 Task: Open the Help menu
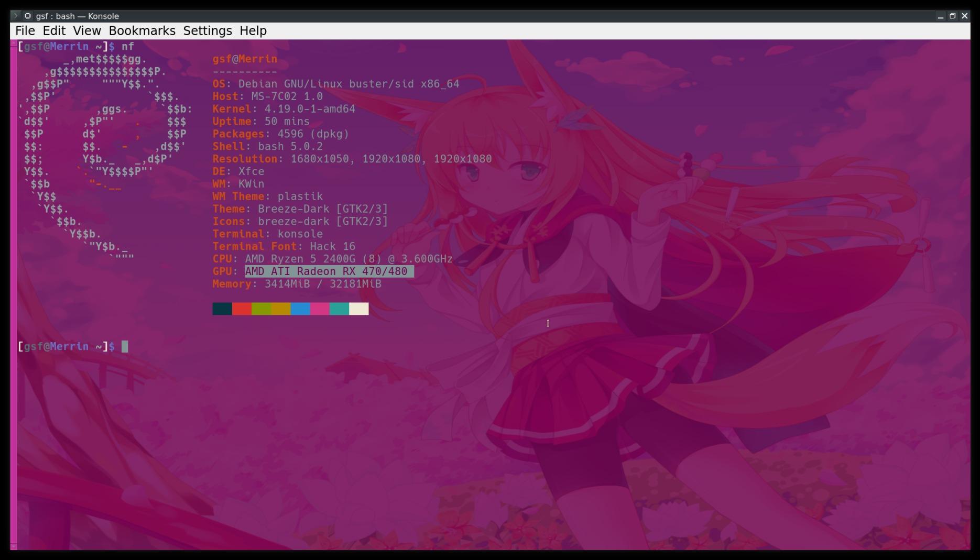(253, 31)
